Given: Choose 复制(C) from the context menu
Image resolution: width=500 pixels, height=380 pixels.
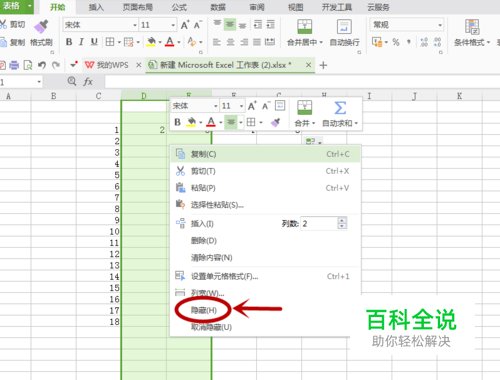Looking at the screenshot, I should tap(265, 154).
